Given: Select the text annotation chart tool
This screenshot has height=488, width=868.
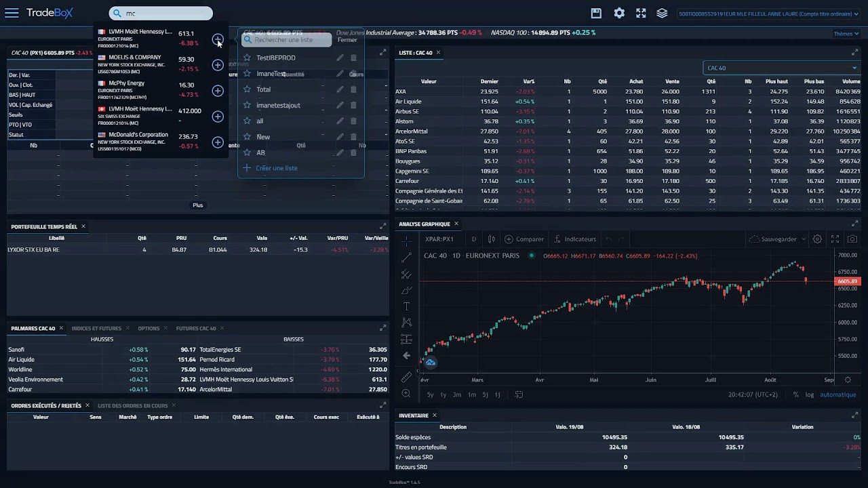Looking at the screenshot, I should coord(406,306).
